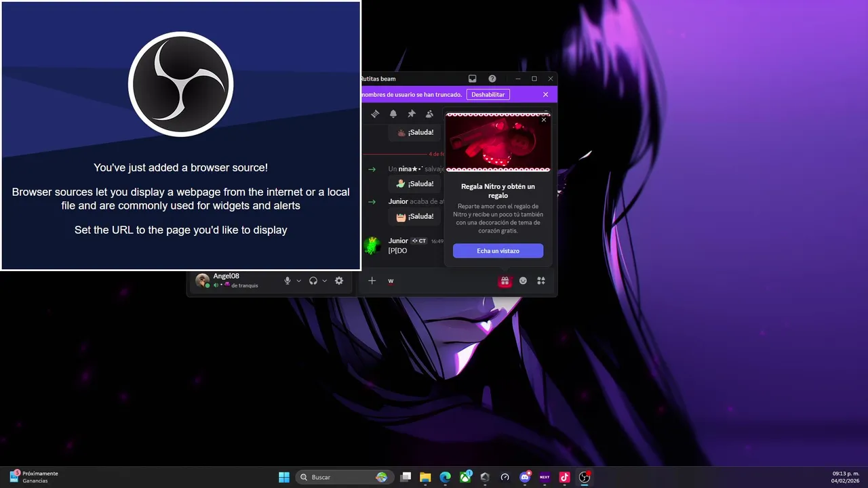Click the OBS logo in the browser source
Screen dimensions: 868x488
point(181,85)
